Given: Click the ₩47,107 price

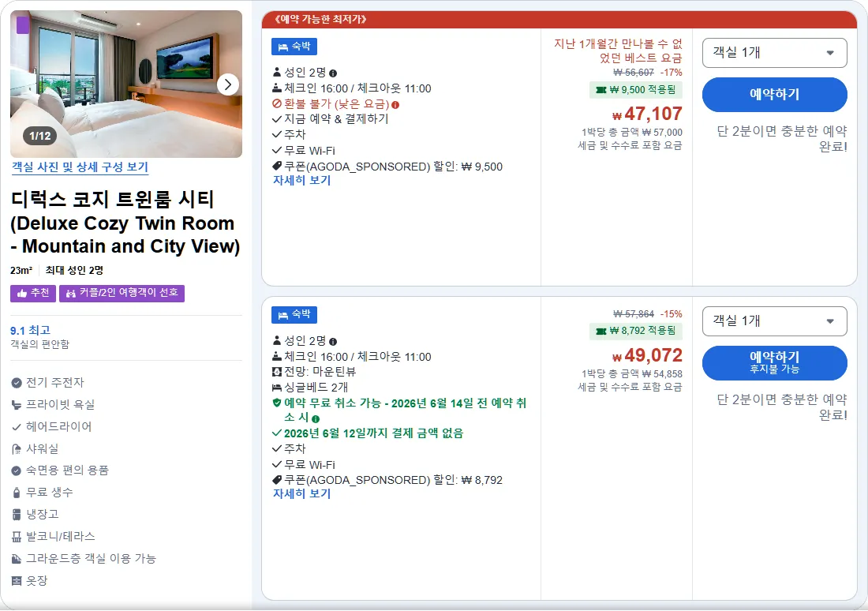Looking at the screenshot, I should (647, 114).
